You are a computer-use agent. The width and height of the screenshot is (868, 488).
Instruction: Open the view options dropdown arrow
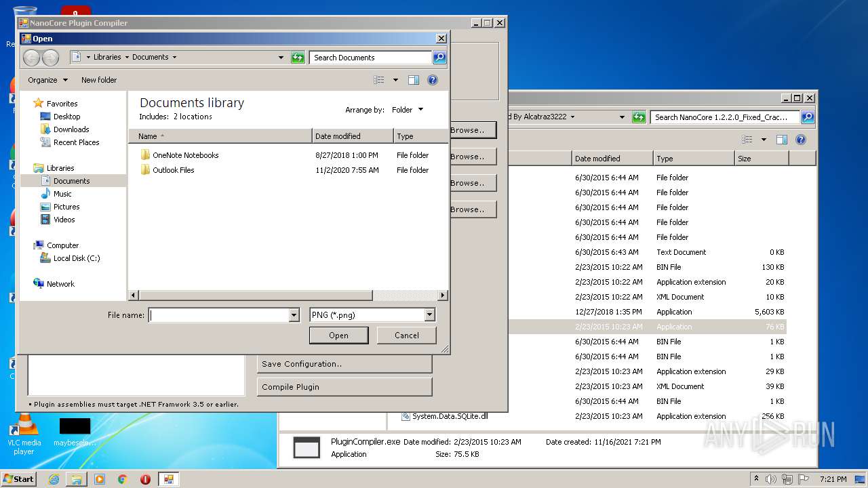click(395, 80)
